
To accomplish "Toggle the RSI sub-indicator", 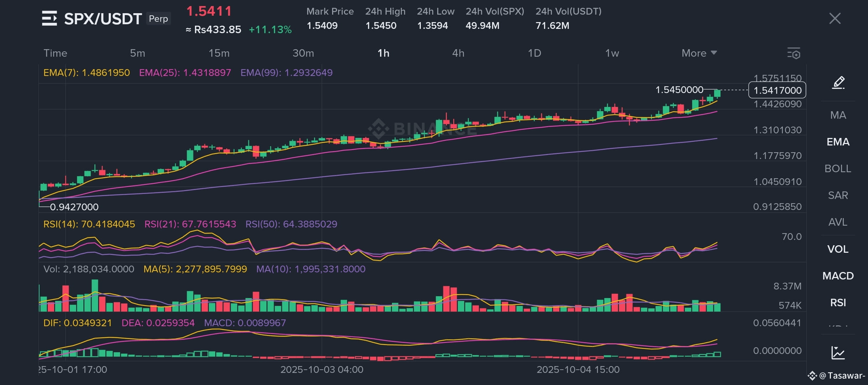I will pyautogui.click(x=838, y=303).
